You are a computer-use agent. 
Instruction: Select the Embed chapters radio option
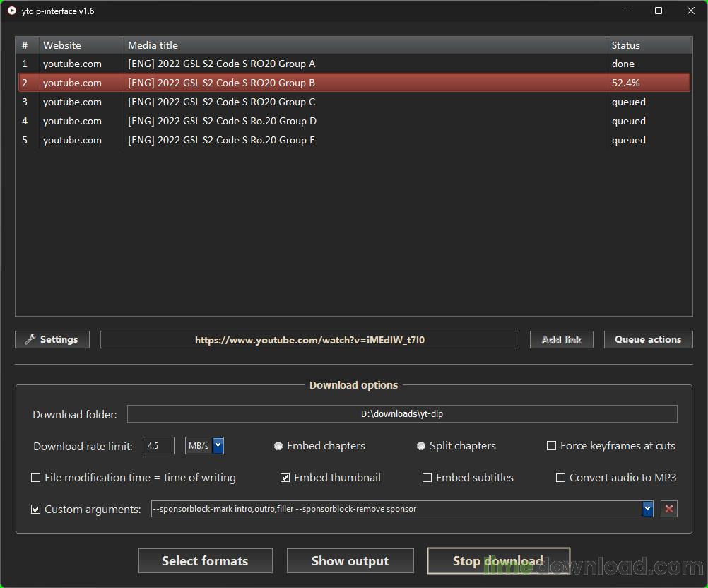coord(278,446)
